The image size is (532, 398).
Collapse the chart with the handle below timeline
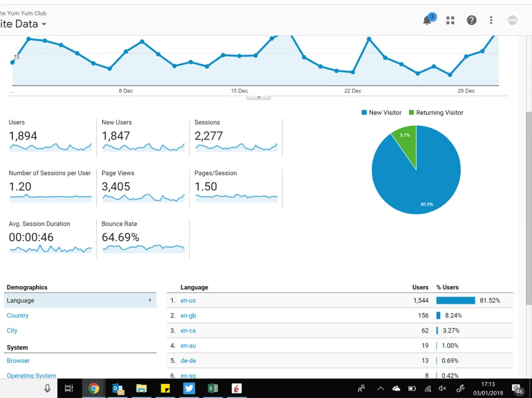(x=259, y=98)
